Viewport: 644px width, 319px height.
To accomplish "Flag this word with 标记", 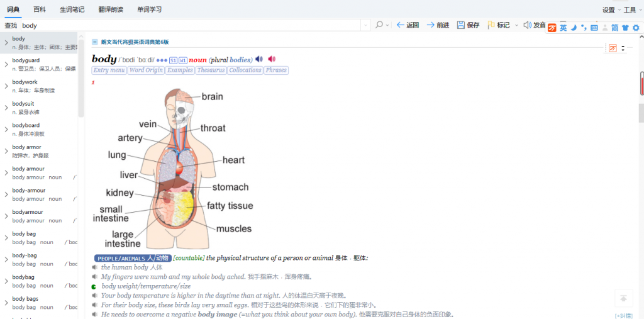I will pyautogui.click(x=499, y=25).
